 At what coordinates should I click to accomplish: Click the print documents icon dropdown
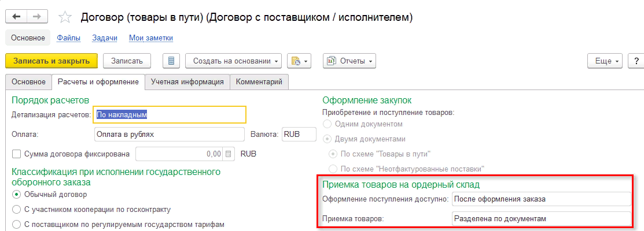[x=299, y=61]
